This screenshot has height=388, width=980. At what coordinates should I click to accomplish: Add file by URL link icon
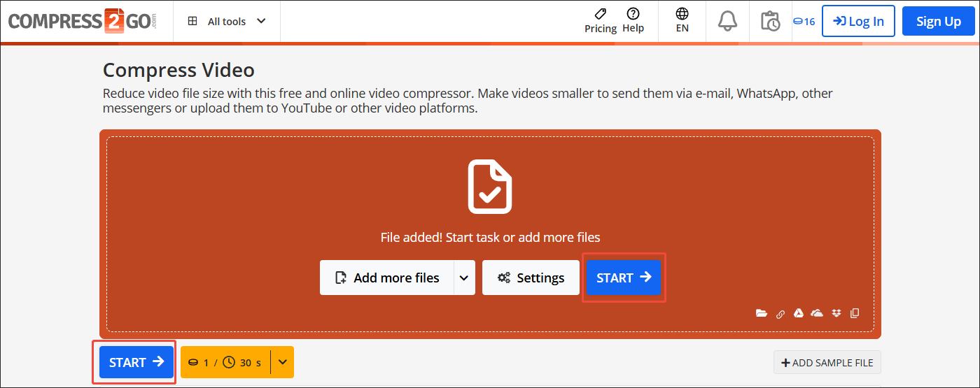[780, 314]
